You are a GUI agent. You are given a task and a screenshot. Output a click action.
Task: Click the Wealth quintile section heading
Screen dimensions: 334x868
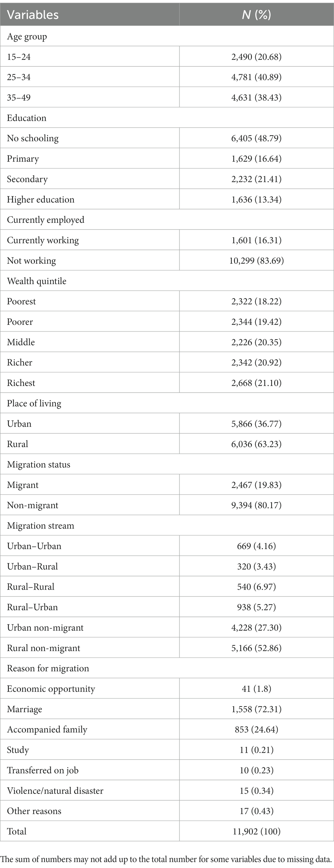(x=37, y=281)
